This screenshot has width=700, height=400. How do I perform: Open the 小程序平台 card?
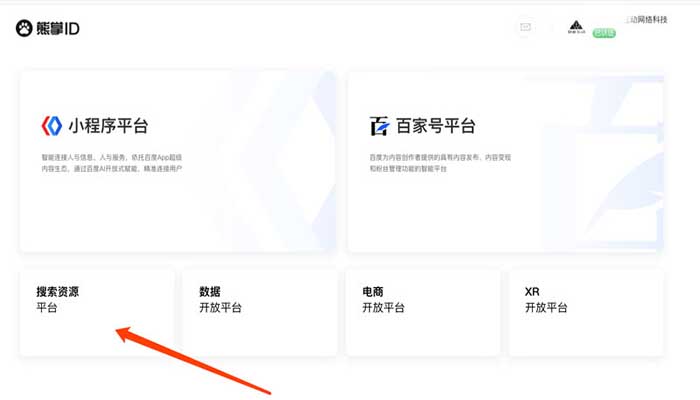pos(178,162)
